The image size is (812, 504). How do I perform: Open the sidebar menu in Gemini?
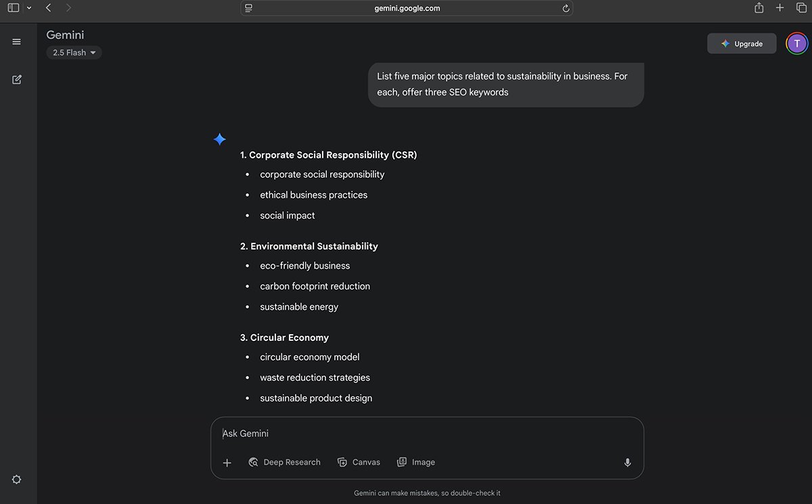(16, 41)
